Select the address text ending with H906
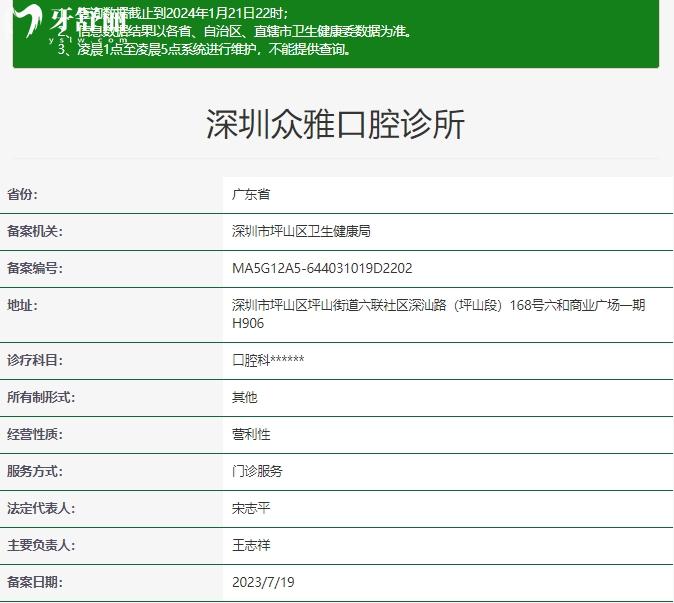 438,314
